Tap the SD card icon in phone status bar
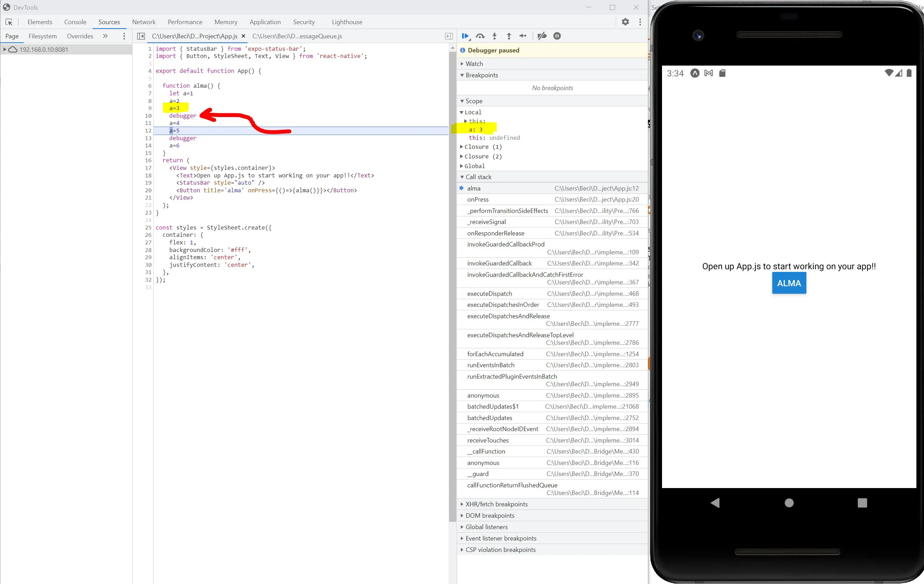924x584 pixels. click(x=722, y=73)
